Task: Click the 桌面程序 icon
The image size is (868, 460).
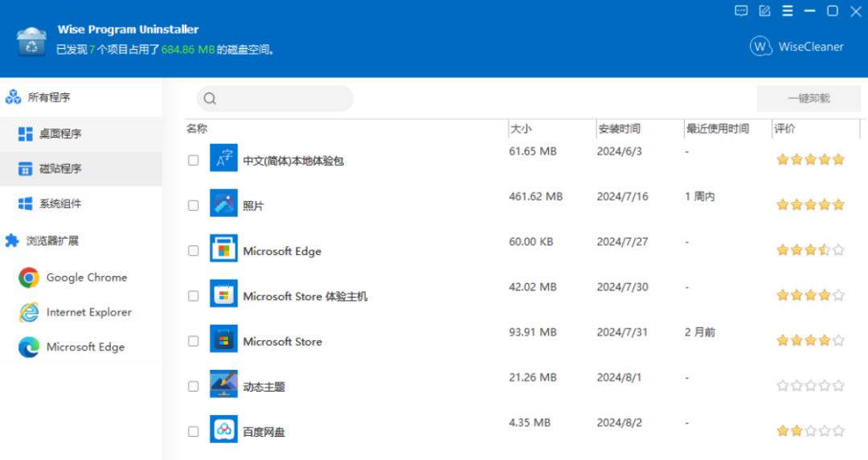Action: [26, 133]
